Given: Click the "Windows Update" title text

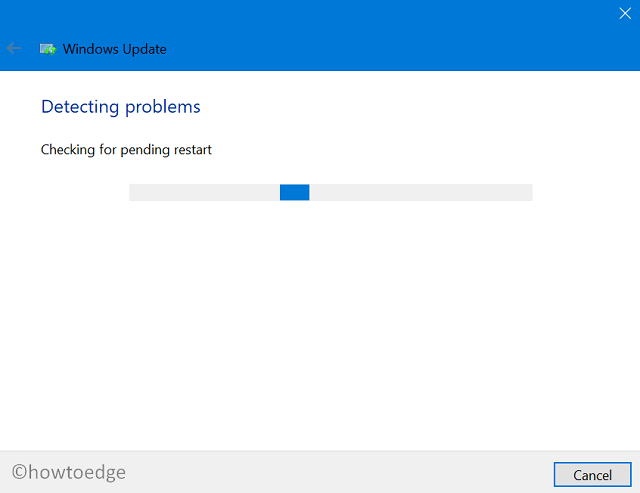Looking at the screenshot, I should pos(114,49).
